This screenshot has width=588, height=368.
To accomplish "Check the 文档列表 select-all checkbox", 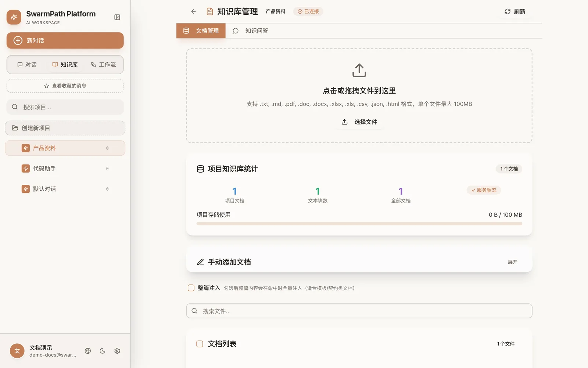I will point(200,344).
